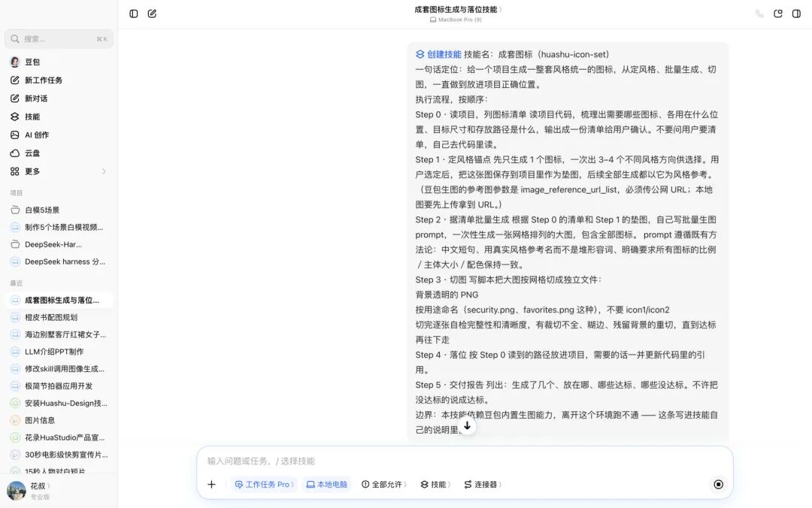Click the 豆包 avatar icon

(15, 62)
